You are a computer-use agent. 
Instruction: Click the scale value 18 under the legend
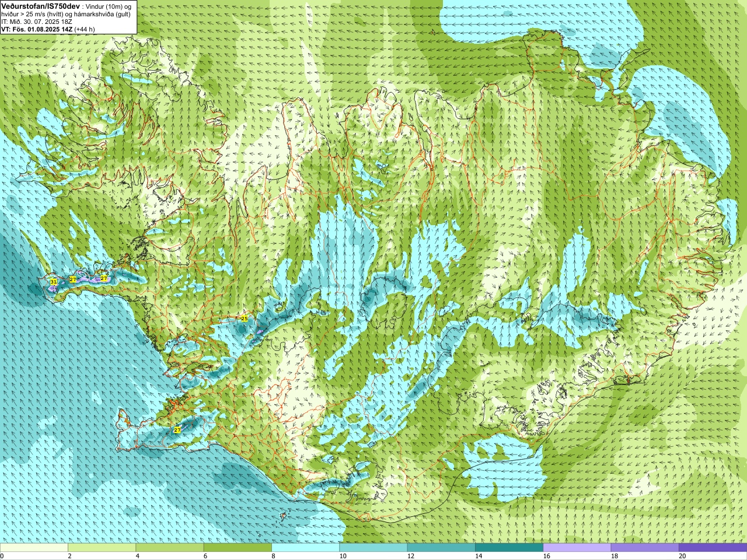tap(615, 556)
